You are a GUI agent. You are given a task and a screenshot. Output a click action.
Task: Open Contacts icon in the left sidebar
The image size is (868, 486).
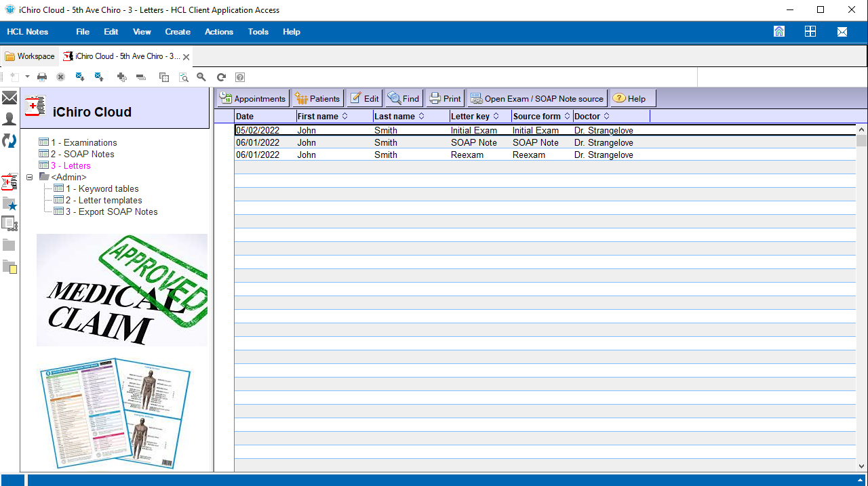pyautogui.click(x=9, y=119)
